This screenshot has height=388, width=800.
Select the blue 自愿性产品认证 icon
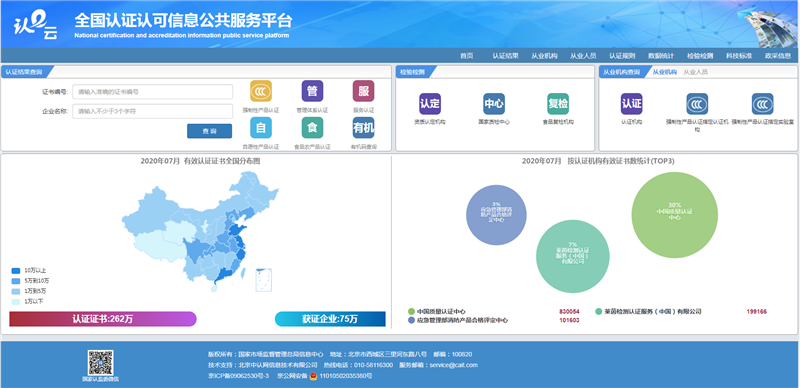point(261,128)
